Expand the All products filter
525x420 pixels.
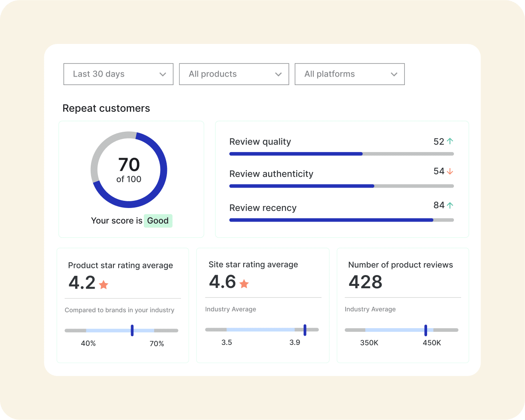tap(234, 74)
